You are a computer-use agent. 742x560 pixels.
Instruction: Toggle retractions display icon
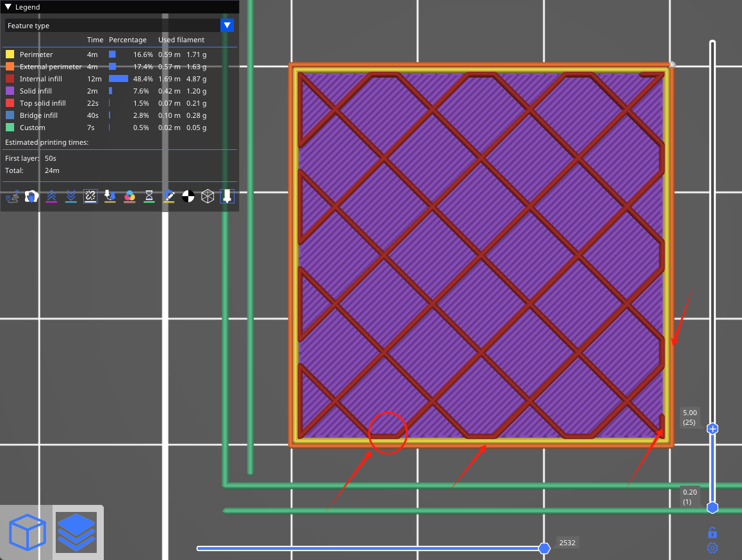coord(51,196)
